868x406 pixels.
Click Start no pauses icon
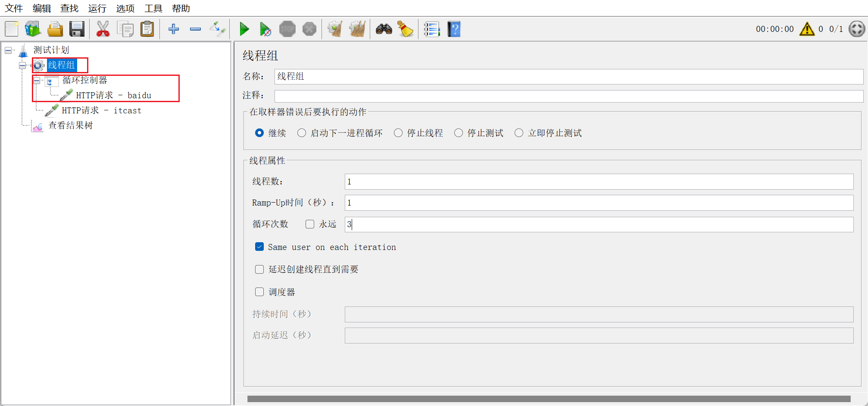(x=265, y=29)
